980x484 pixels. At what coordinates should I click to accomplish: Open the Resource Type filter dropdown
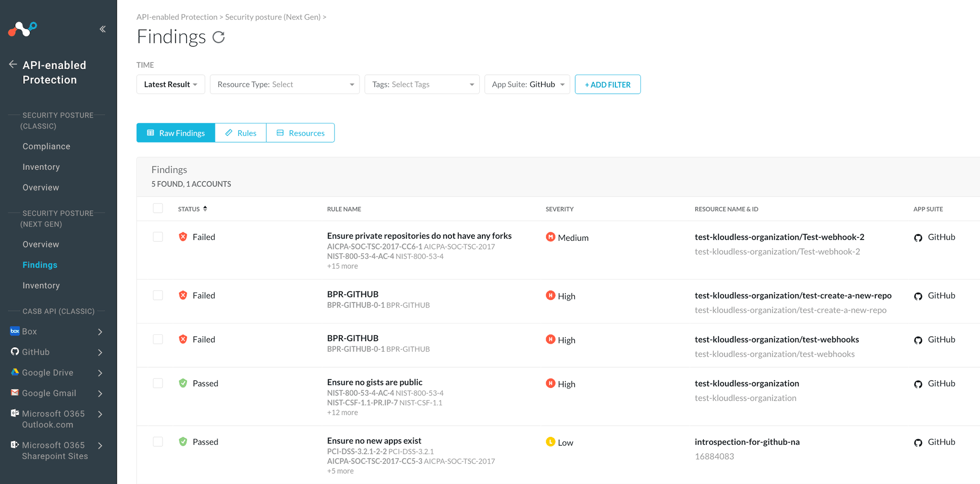(x=285, y=84)
